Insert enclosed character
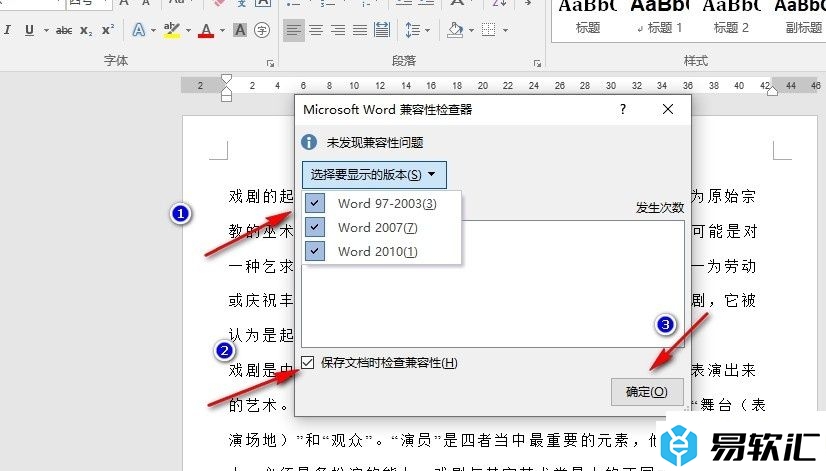This screenshot has height=471, width=826. pos(262,30)
